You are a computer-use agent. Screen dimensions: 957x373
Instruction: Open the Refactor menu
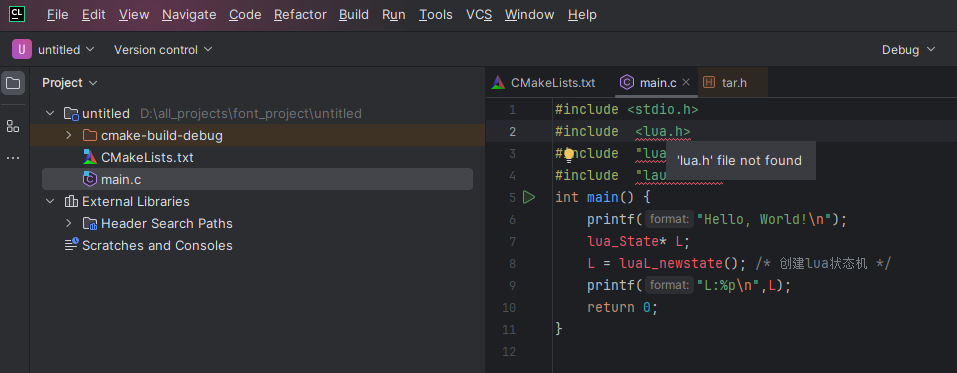[300, 15]
